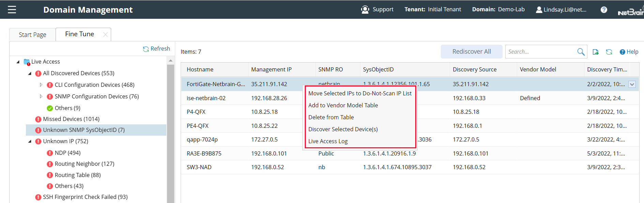Screen dimensions: 644x203
Task: Click the Rediscover All button
Action: [471, 52]
